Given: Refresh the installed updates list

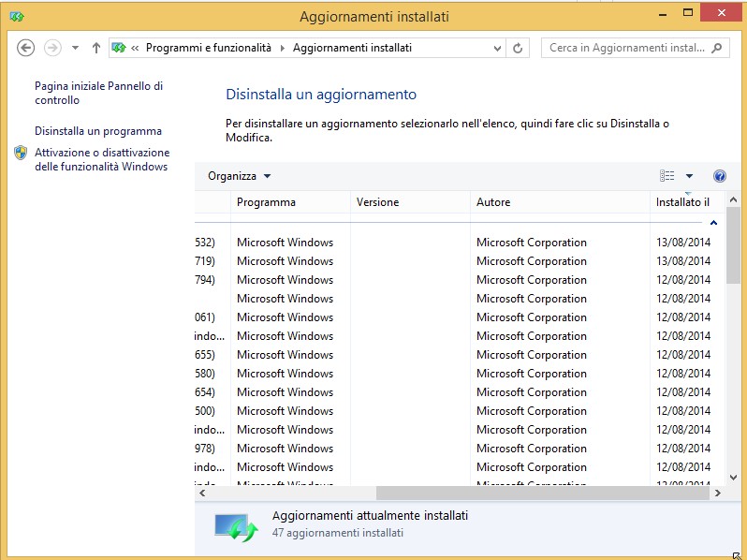Looking at the screenshot, I should [x=518, y=48].
